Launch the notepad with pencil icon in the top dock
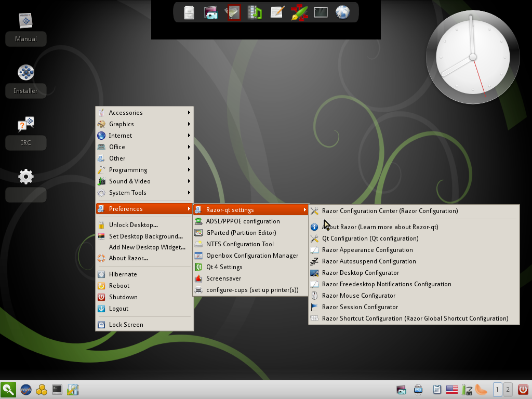532x399 pixels. click(x=277, y=12)
